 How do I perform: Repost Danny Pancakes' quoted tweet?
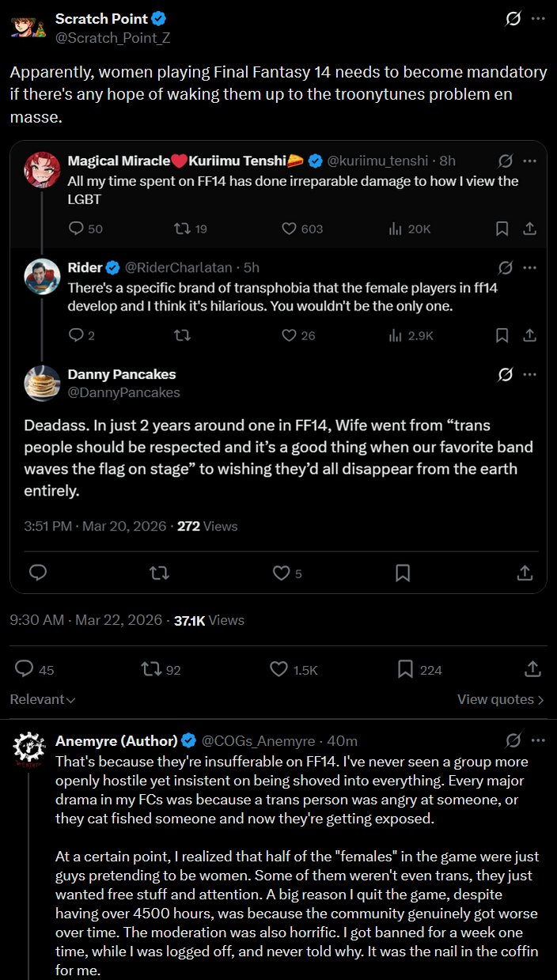coord(159,573)
